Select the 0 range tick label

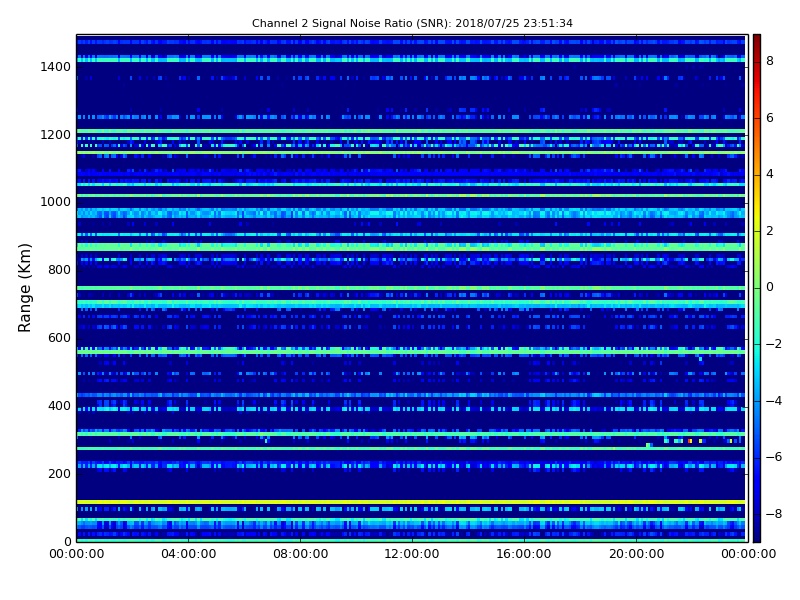point(67,541)
